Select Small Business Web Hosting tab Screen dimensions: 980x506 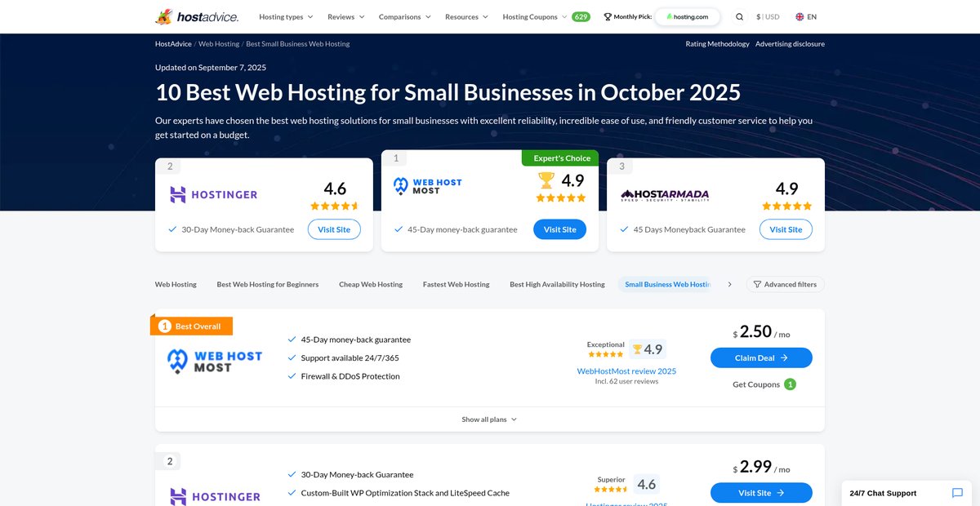[667, 284]
